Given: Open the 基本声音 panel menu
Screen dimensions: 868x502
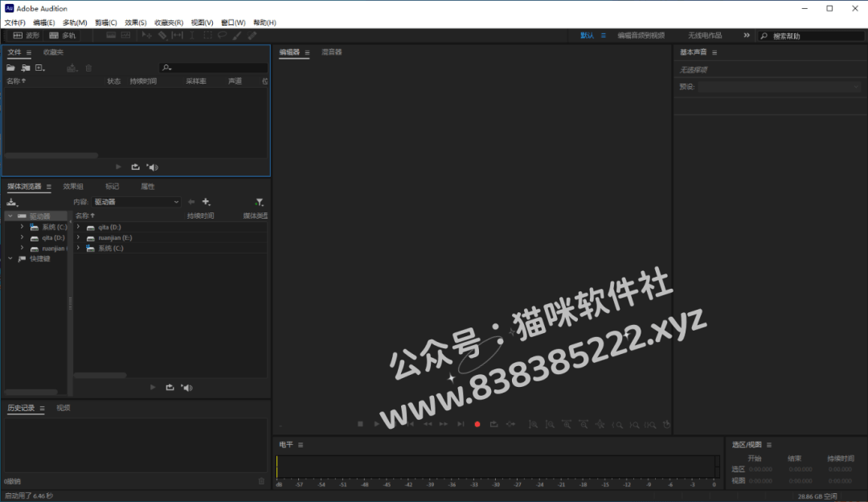Looking at the screenshot, I should tap(714, 52).
